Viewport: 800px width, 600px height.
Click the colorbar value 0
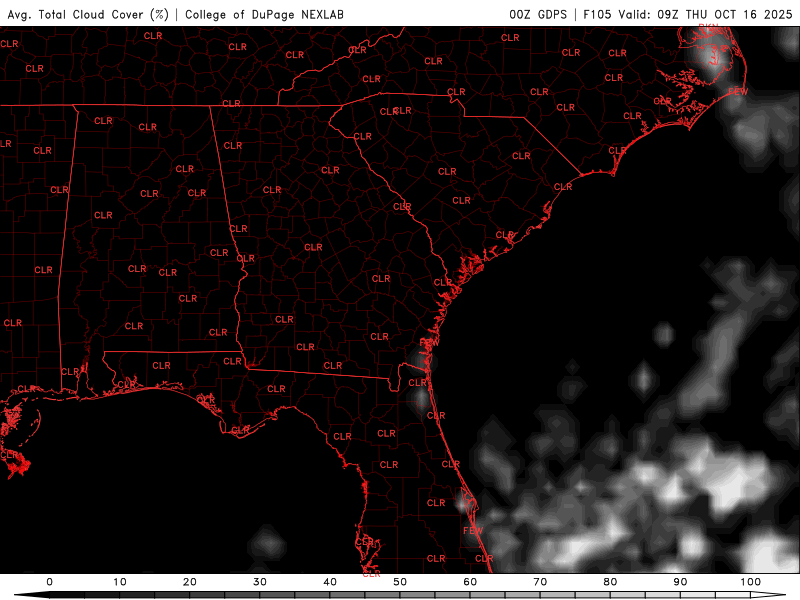(49, 582)
